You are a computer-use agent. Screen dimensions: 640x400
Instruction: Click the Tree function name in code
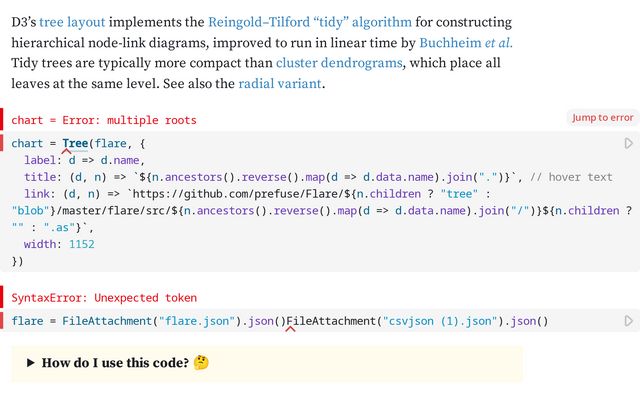click(75, 143)
